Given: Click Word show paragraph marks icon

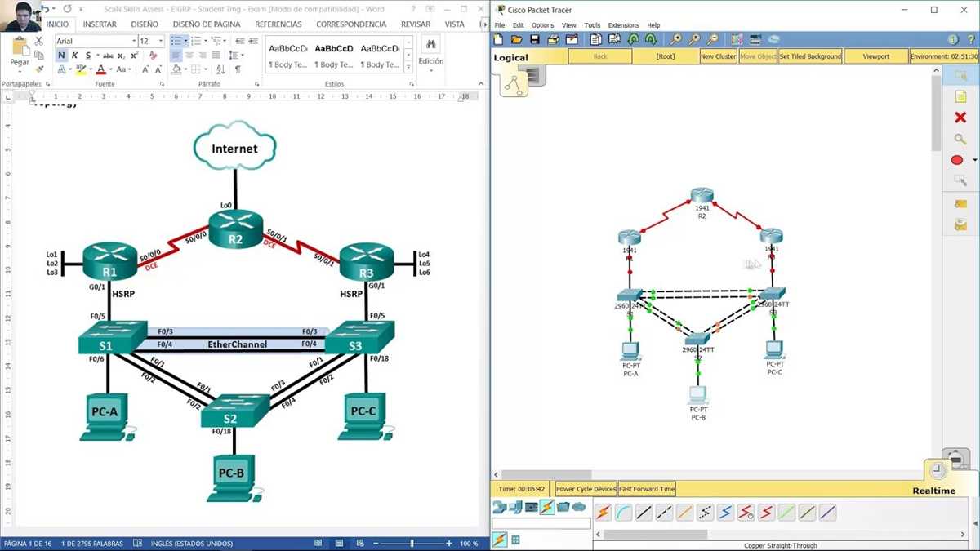Looking at the screenshot, I should click(x=238, y=69).
